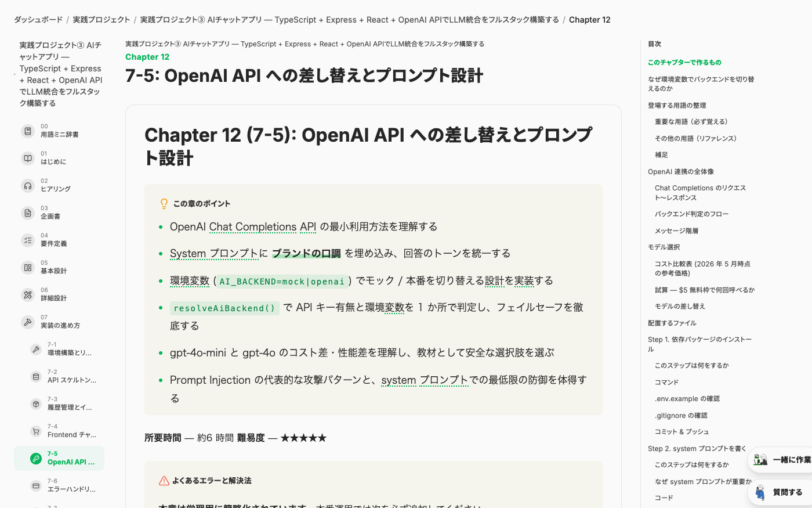Jump to Step 1. 依存パッケージのインストール

(x=699, y=344)
